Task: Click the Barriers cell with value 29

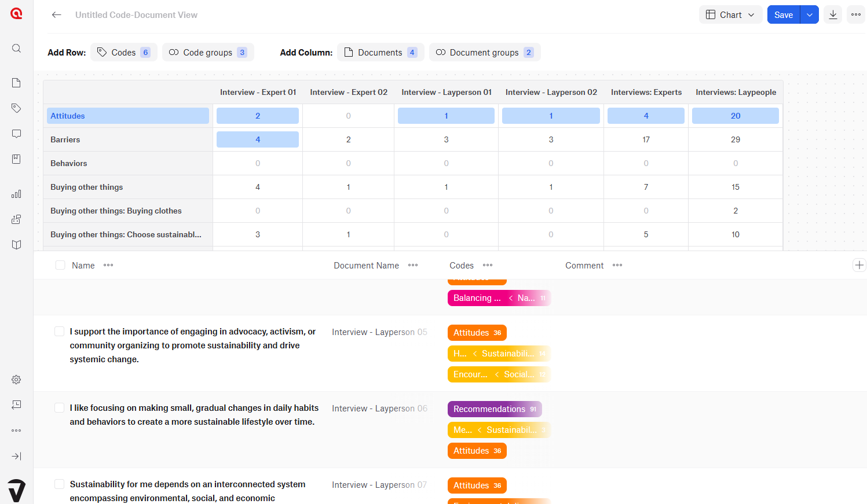Action: point(736,139)
